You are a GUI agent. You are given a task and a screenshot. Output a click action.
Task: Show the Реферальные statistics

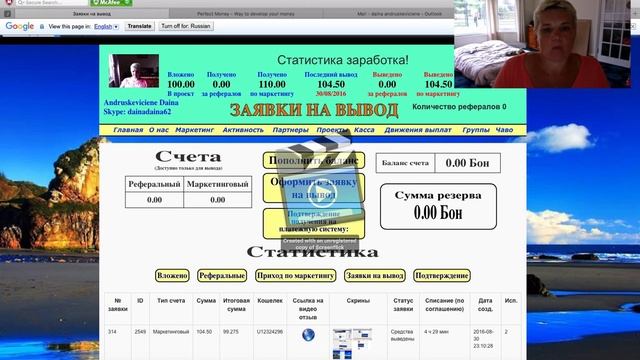[x=222, y=276]
